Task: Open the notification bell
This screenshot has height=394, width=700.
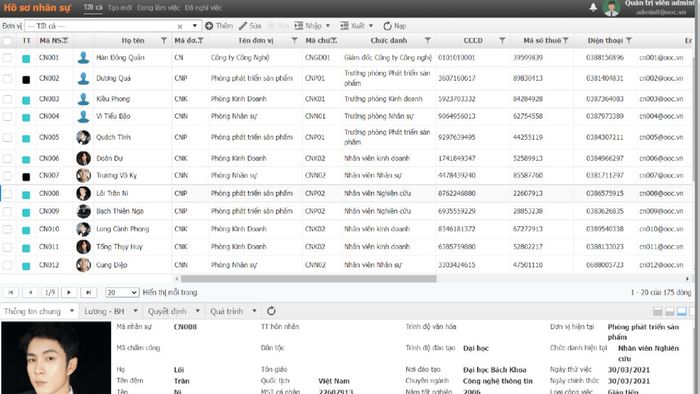Action: click(x=593, y=7)
